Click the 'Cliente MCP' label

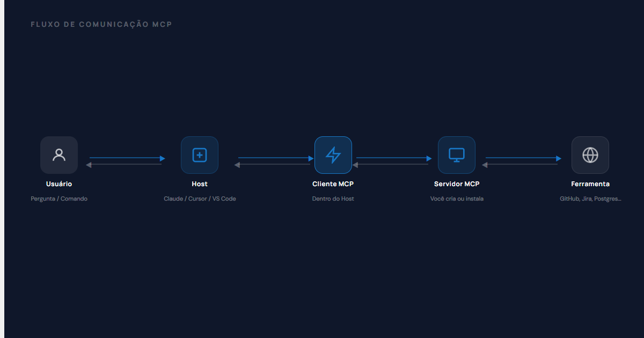point(333,184)
